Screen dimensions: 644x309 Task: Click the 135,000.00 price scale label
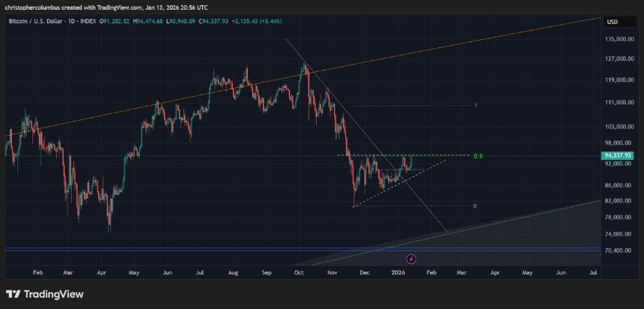point(619,39)
